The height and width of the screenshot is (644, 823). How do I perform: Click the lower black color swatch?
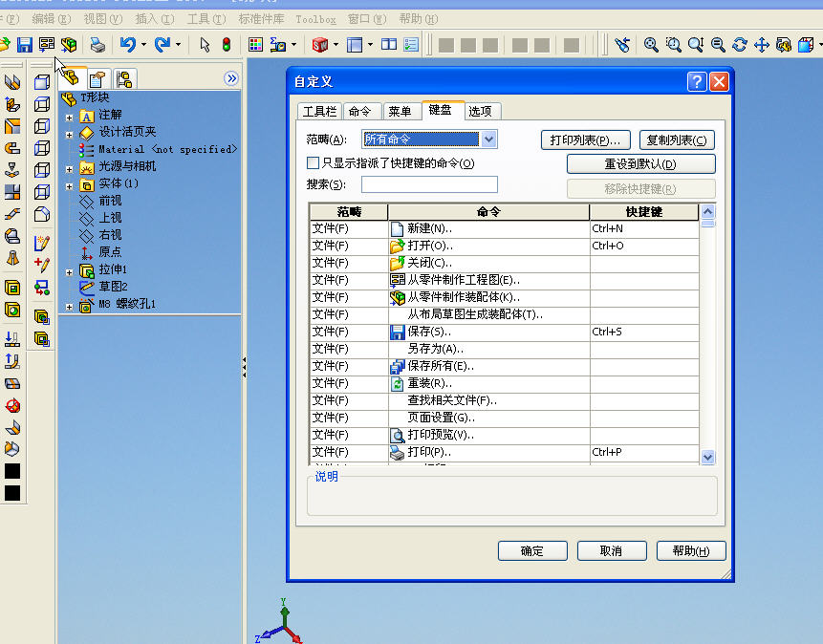[x=12, y=493]
